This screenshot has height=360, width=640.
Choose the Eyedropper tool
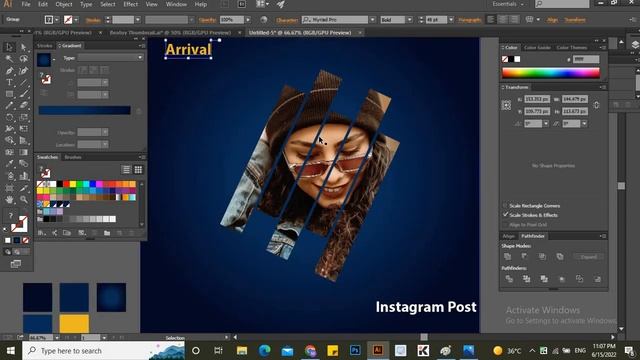(x=9, y=164)
